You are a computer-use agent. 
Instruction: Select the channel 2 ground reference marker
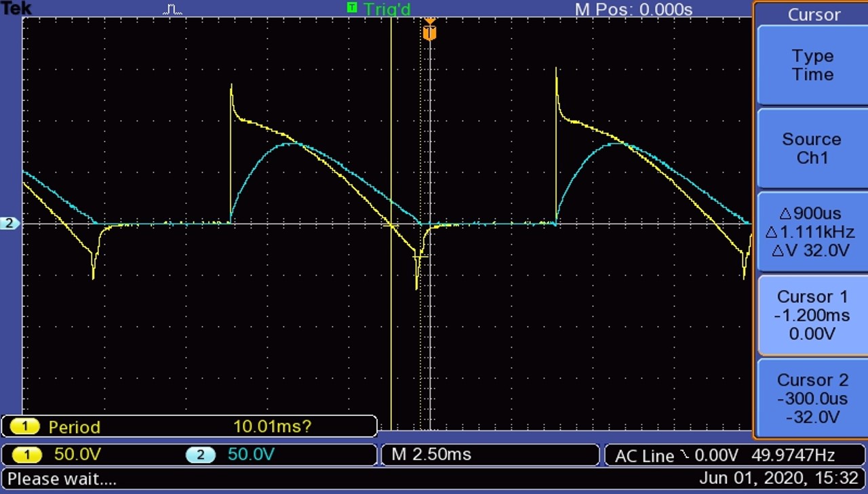pos(10,223)
